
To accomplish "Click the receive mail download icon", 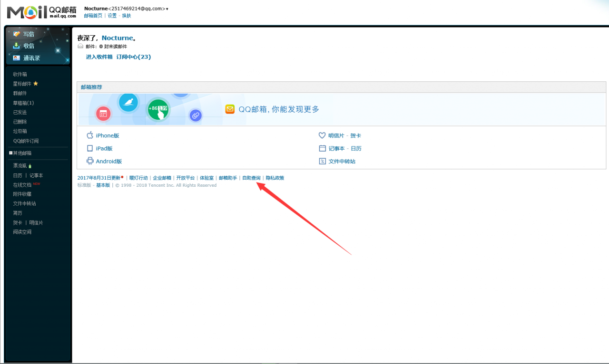I will pyautogui.click(x=17, y=46).
